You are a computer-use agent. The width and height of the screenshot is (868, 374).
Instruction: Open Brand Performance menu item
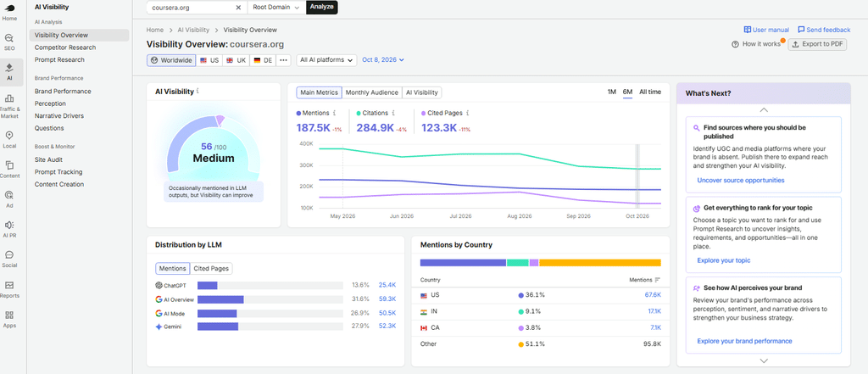(x=63, y=92)
